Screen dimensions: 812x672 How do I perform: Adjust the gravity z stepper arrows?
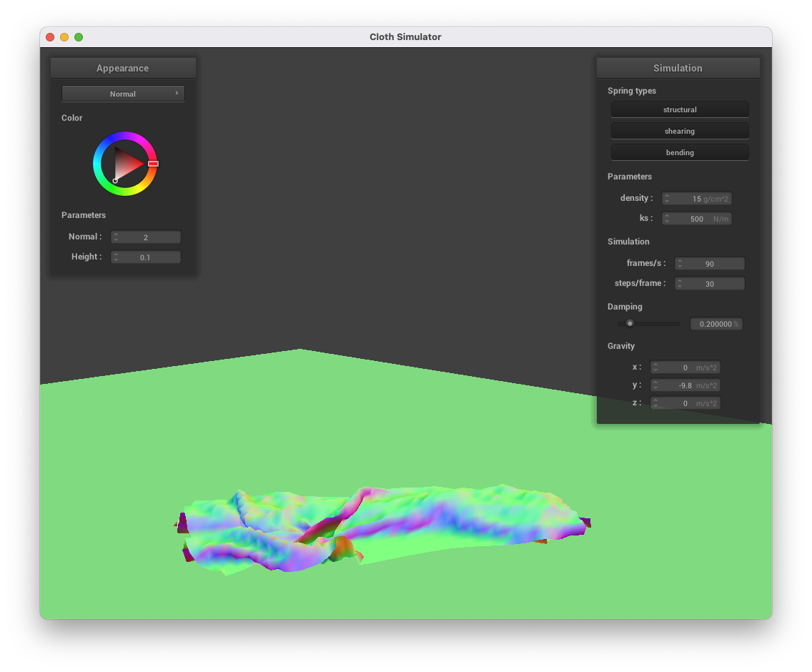pos(655,403)
